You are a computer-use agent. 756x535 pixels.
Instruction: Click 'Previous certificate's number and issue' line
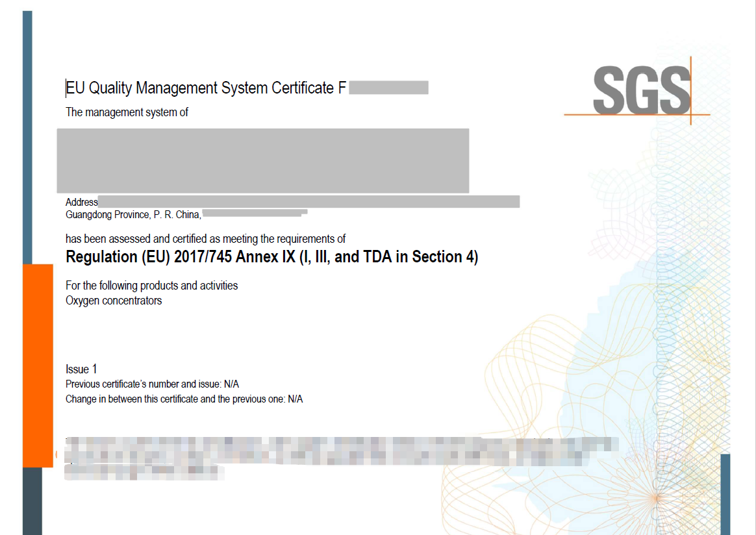[x=152, y=384]
